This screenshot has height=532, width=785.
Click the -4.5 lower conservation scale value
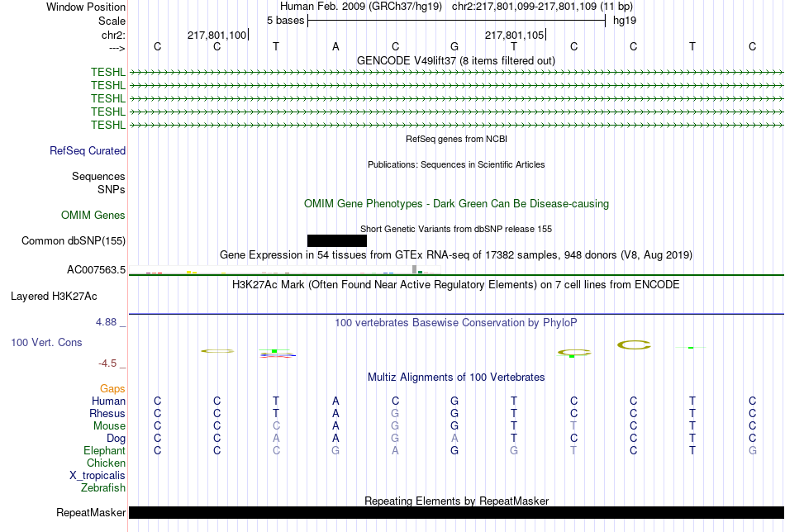(107, 363)
